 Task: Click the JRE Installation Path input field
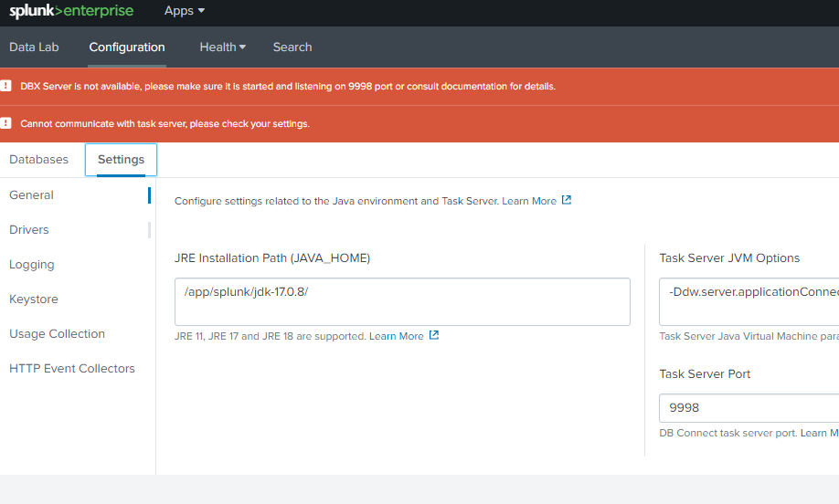pyautogui.click(x=402, y=301)
